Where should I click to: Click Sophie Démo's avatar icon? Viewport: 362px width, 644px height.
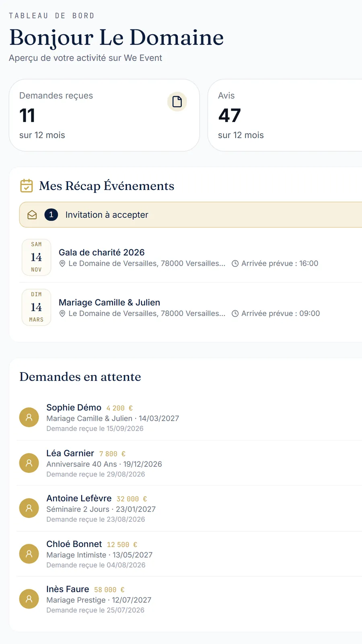(x=29, y=417)
